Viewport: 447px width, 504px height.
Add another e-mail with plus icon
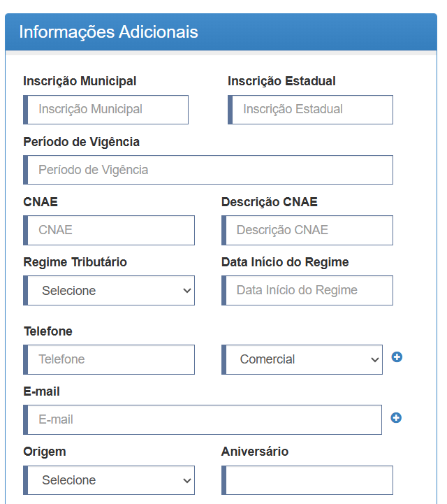pyautogui.click(x=396, y=417)
